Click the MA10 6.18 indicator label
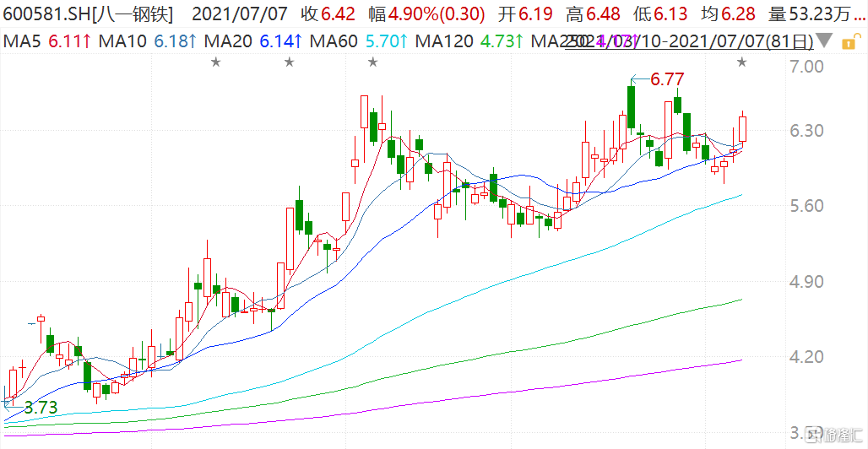 [146, 41]
